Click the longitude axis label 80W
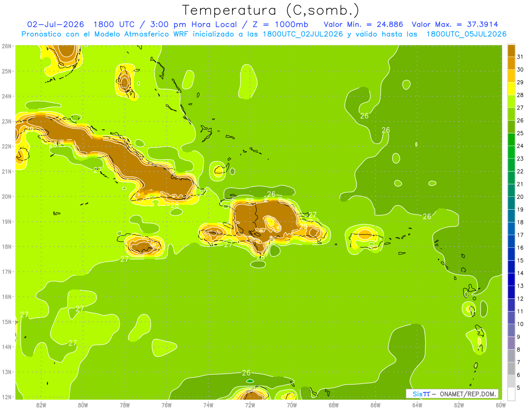Viewport: 532px width, 411px height. tap(83, 404)
